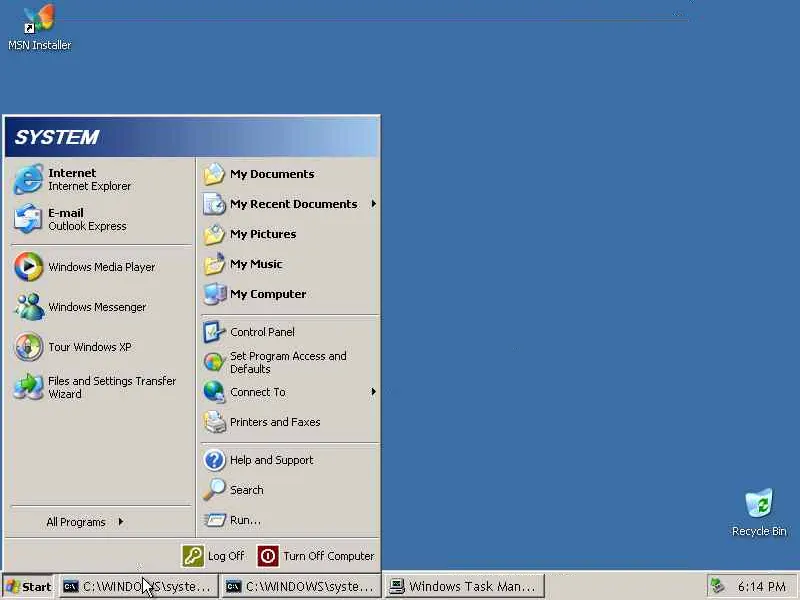Open Windows Messenger icon
Viewport: 800px width, 600px height.
pyautogui.click(x=28, y=307)
